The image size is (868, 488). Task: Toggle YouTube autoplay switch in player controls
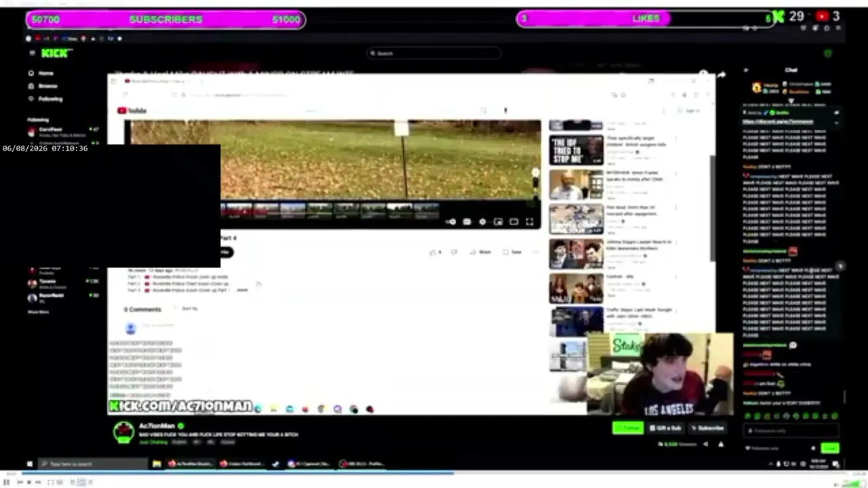point(451,222)
